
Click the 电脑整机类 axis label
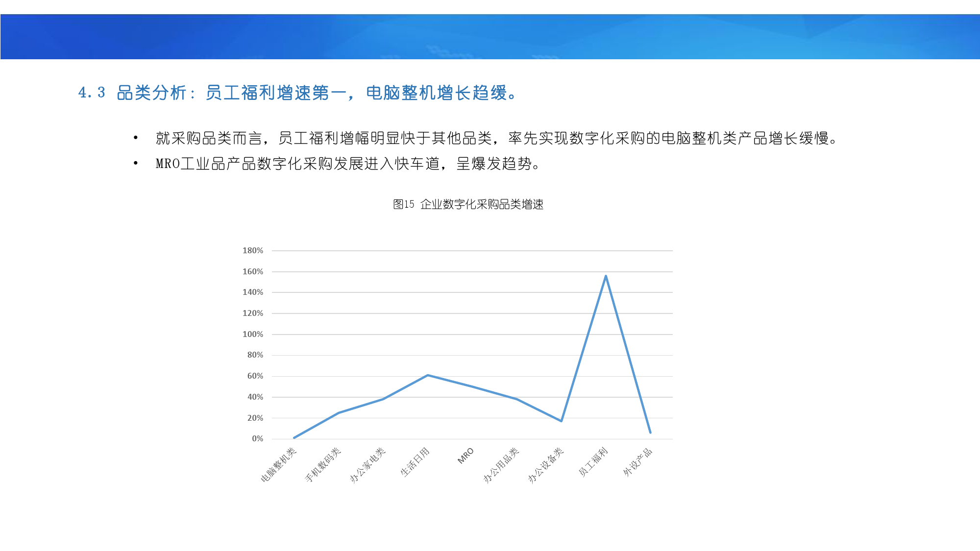279,465
